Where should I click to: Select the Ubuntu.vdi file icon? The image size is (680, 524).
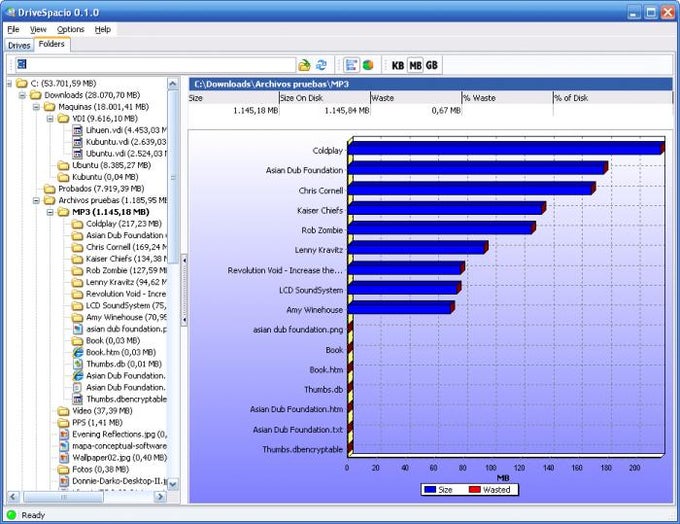click(x=78, y=154)
